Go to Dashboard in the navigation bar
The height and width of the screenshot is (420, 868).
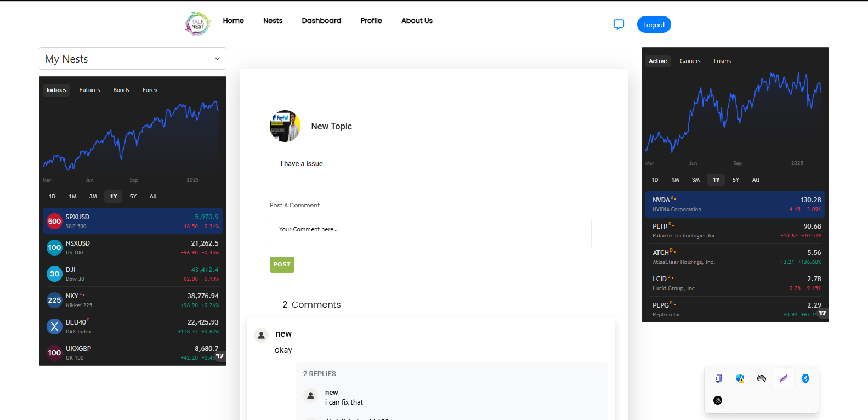tap(321, 21)
